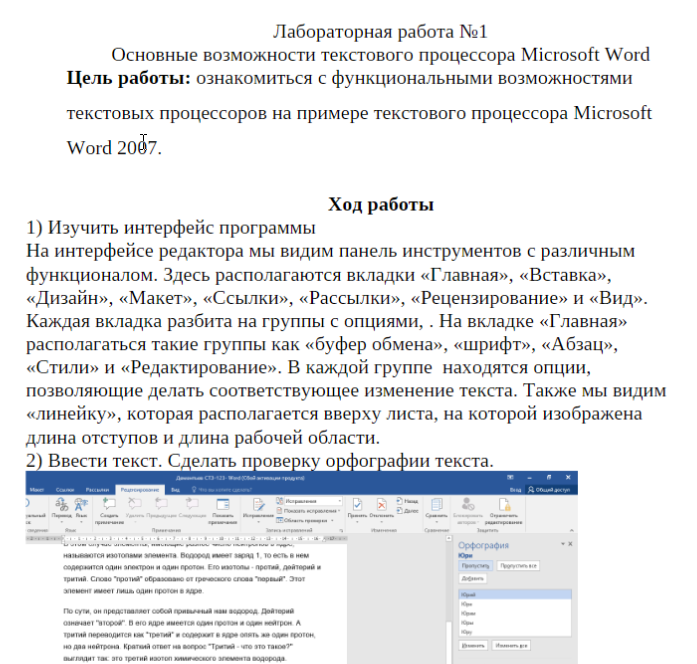Click the Пропустить все button
The height and width of the screenshot is (664, 697).
518,566
